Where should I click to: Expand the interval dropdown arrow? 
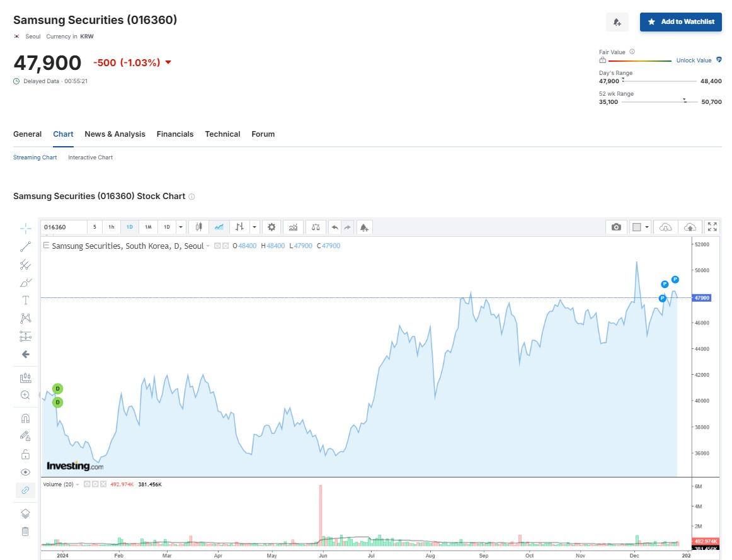181,227
